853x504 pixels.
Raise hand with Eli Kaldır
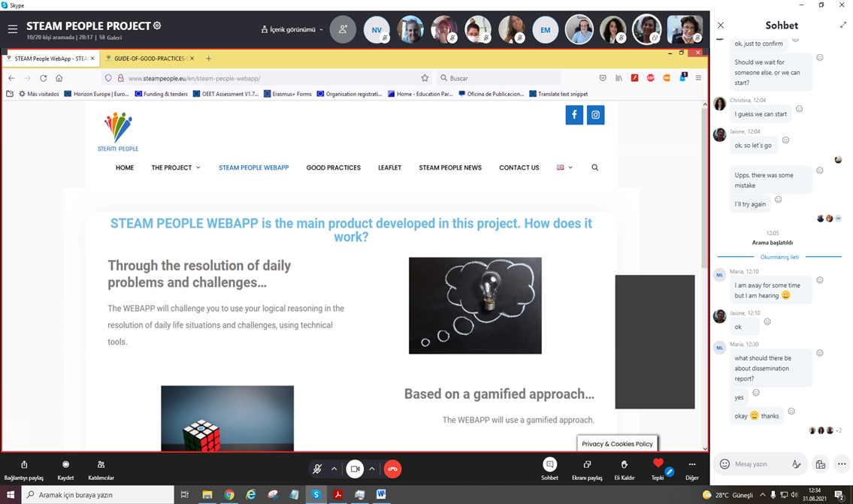624,465
